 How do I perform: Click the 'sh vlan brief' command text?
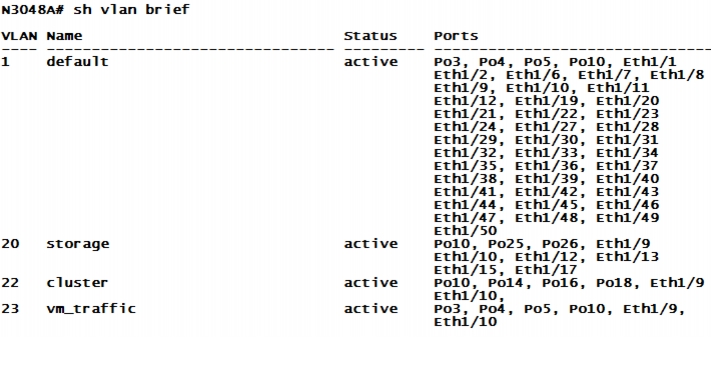point(131,9)
